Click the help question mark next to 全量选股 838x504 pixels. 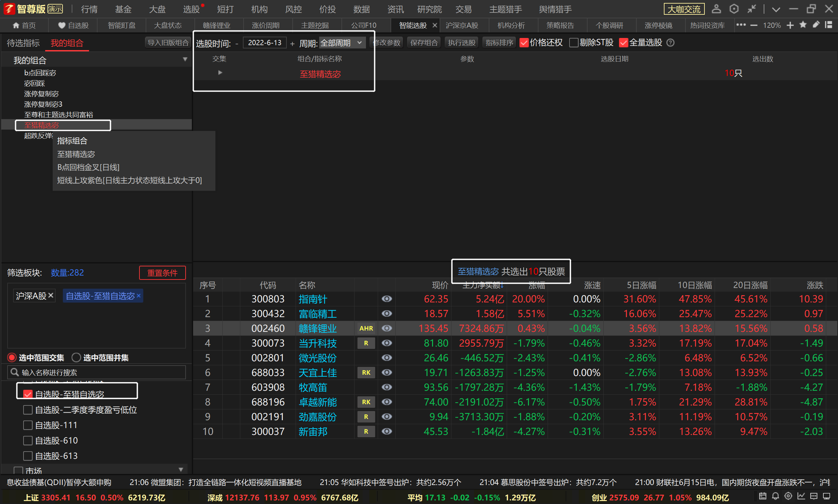(670, 43)
